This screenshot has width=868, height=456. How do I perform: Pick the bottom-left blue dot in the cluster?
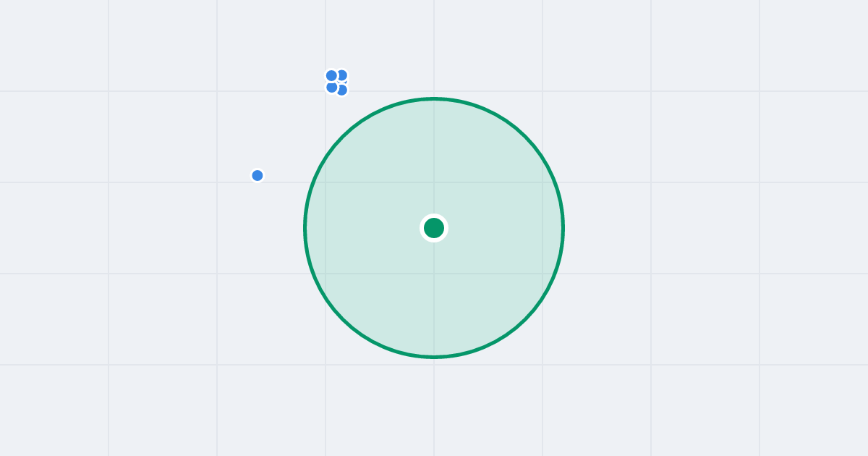(x=332, y=88)
